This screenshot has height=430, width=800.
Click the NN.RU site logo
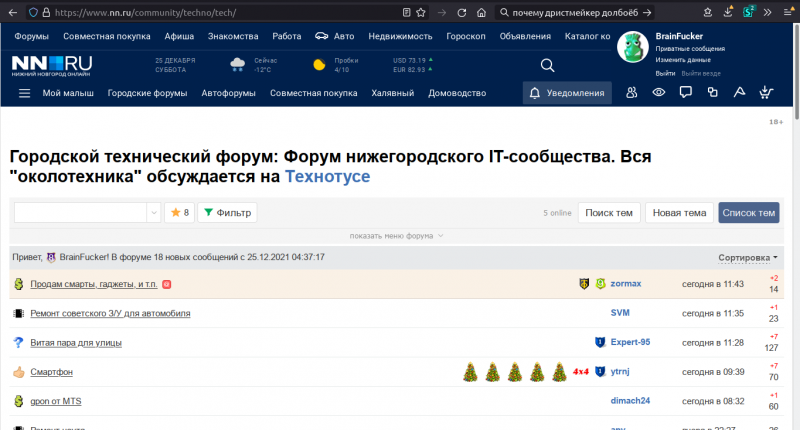click(x=52, y=65)
